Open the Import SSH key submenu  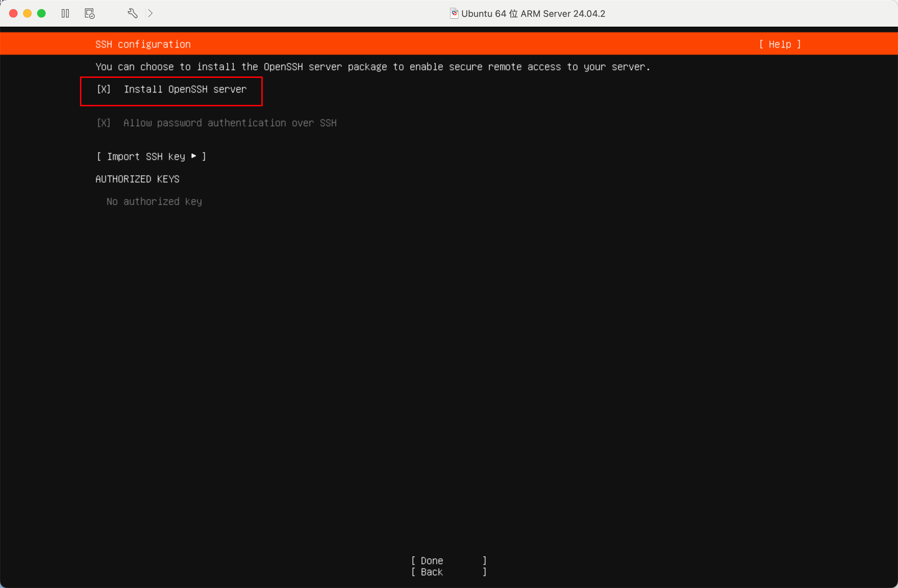(x=150, y=156)
